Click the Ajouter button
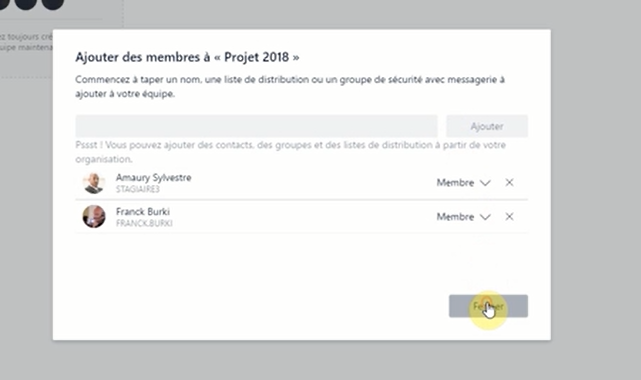Screen dimensions: 641x380 pos(487,126)
